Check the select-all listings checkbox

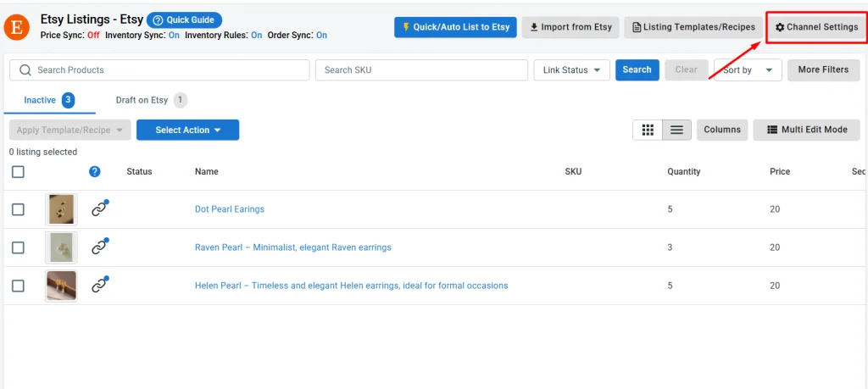pos(19,172)
